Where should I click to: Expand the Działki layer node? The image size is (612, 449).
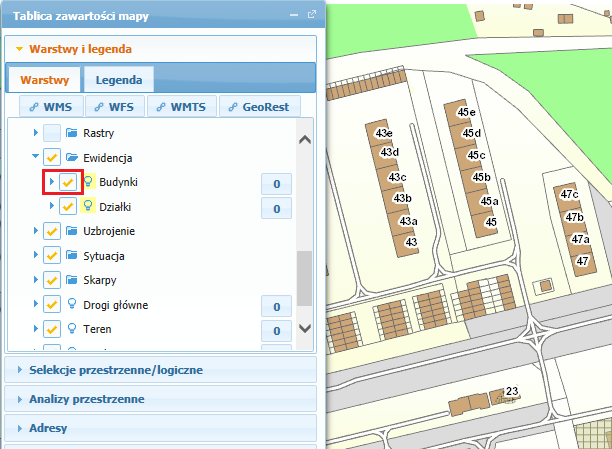[52, 205]
